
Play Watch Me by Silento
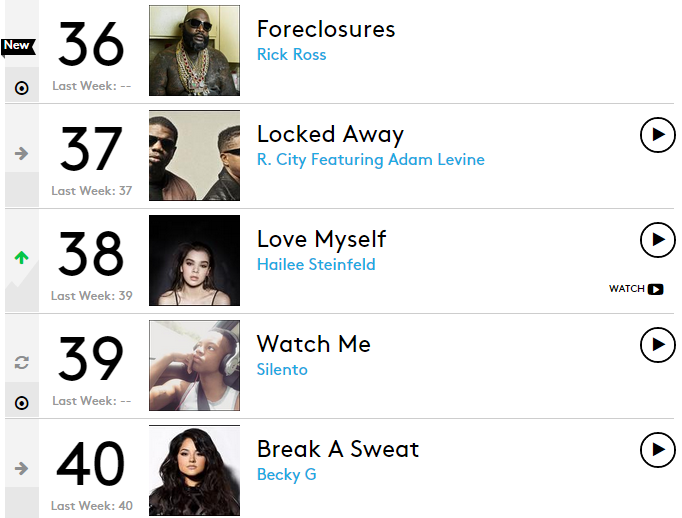point(657,344)
